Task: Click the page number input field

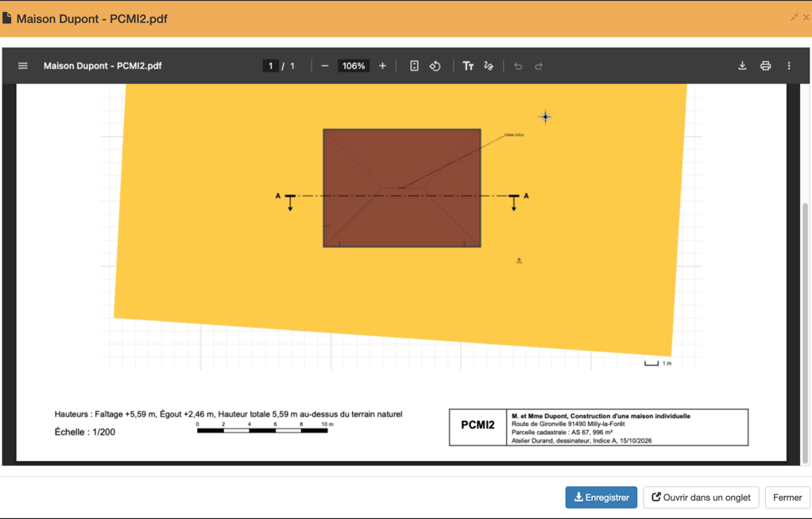Action: pos(270,66)
